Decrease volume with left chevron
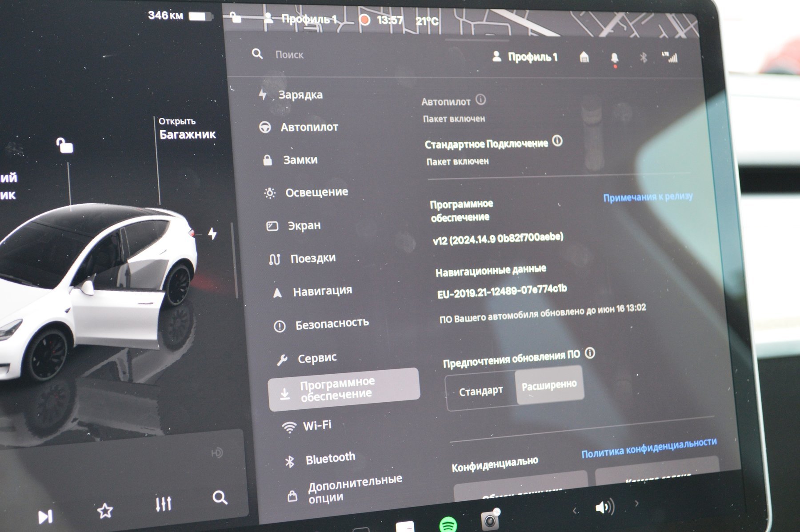Image resolution: width=800 pixels, height=532 pixels. (x=575, y=510)
